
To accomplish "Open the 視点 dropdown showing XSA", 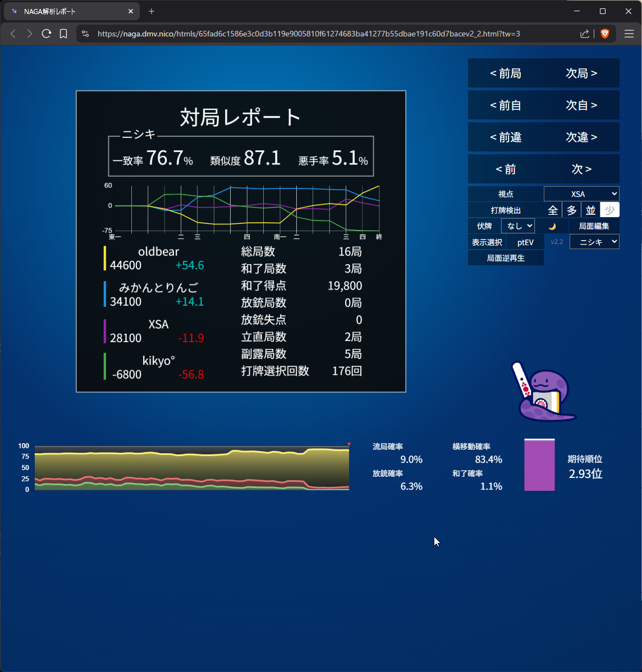I will click(581, 194).
